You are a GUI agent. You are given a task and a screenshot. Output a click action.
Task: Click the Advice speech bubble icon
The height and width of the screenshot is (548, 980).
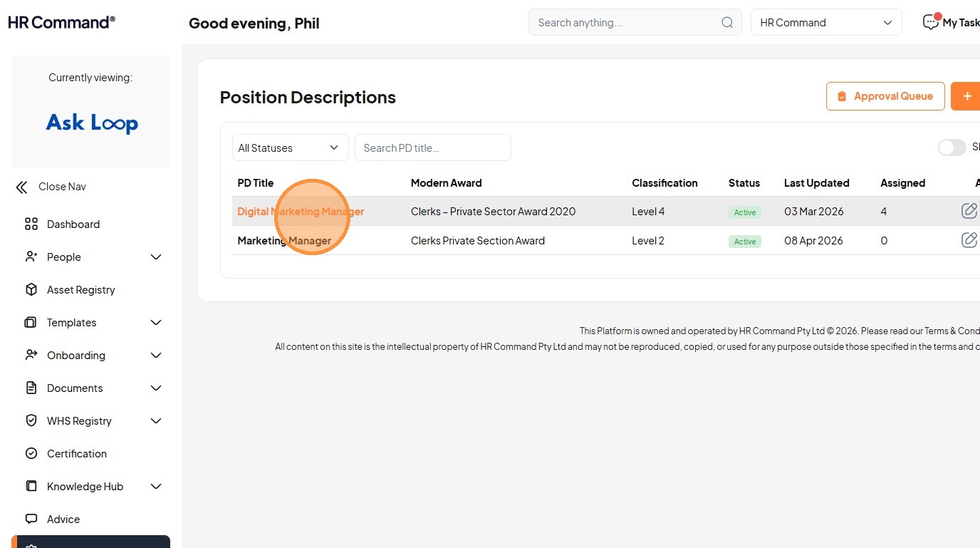pos(31,519)
